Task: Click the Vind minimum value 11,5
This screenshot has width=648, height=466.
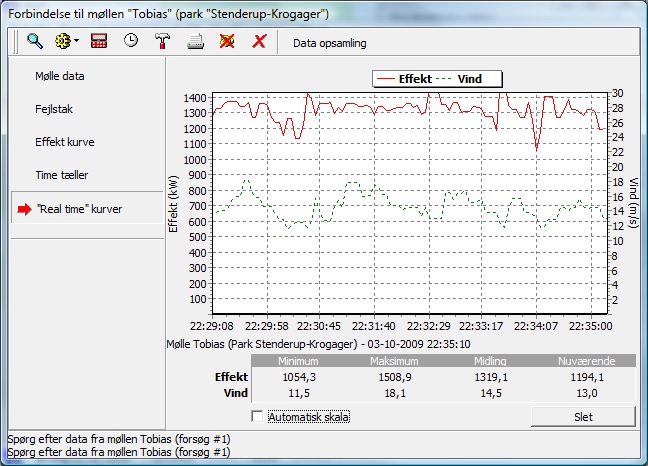Action: coord(299,393)
